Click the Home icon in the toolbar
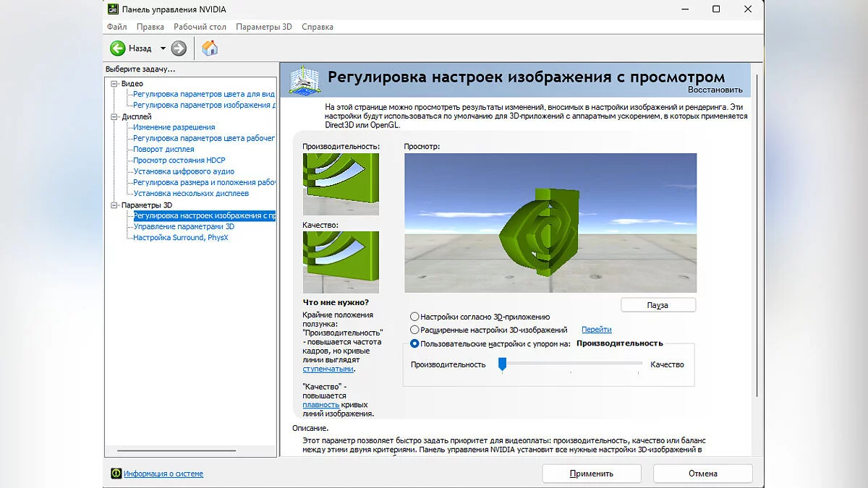 (210, 48)
